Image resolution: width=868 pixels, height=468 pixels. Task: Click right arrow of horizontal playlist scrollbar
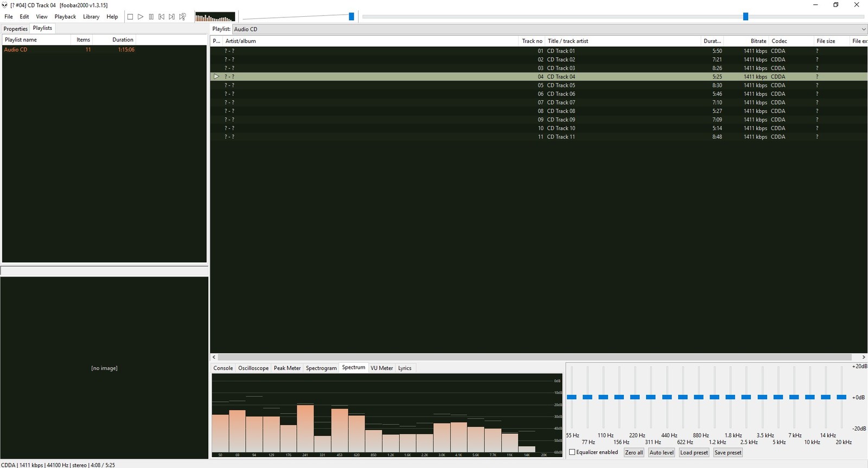[864, 357]
